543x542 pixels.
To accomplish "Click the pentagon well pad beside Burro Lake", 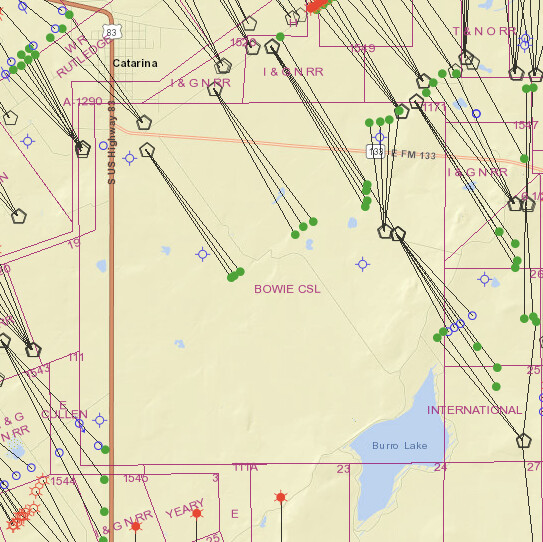I will [523, 441].
